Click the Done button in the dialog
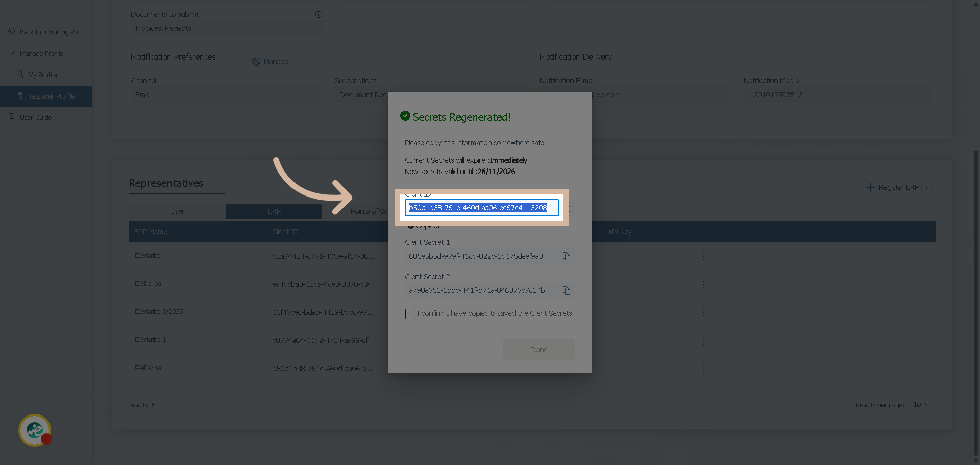The height and width of the screenshot is (465, 980). click(x=538, y=350)
